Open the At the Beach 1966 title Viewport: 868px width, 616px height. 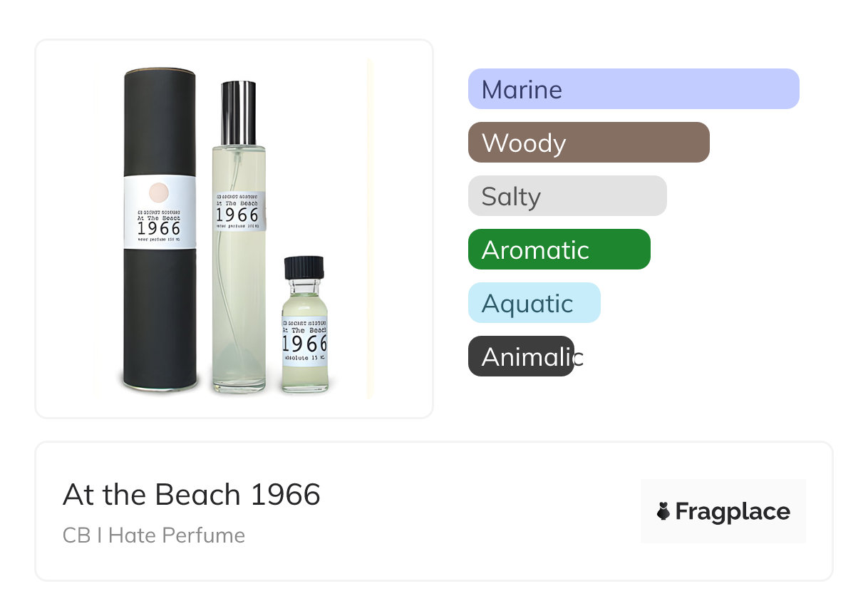point(191,494)
